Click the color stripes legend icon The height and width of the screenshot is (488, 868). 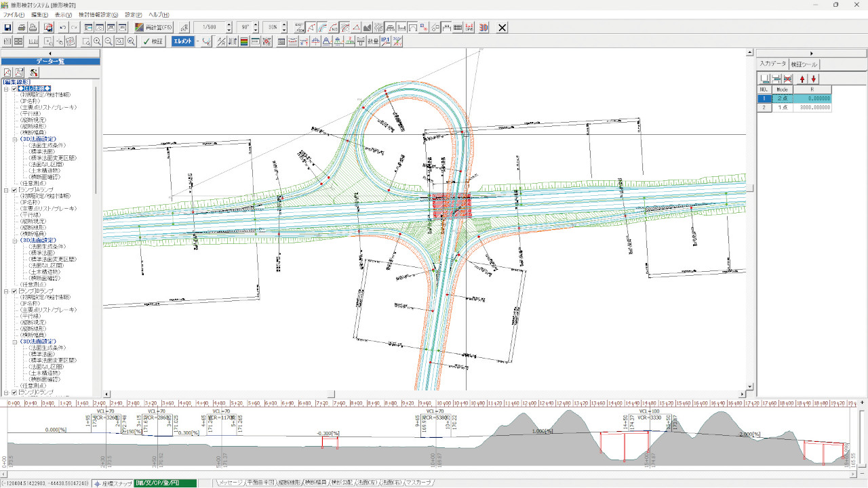click(243, 41)
